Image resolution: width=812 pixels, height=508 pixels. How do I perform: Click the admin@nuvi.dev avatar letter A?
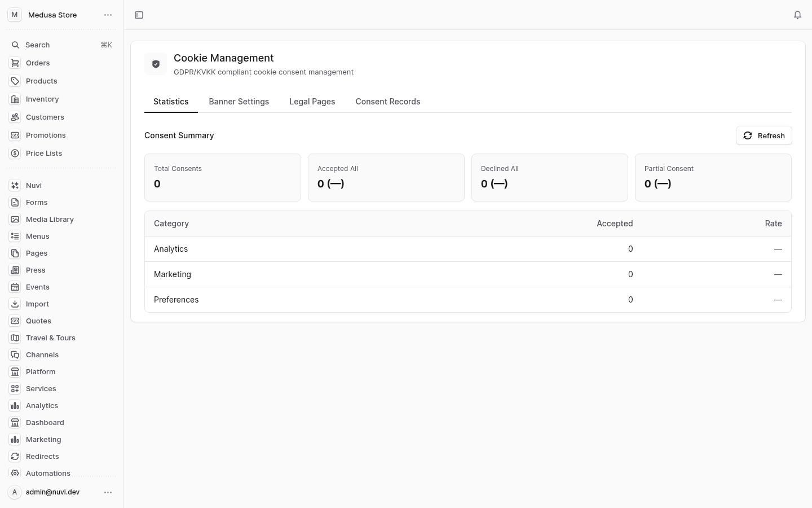point(15,492)
